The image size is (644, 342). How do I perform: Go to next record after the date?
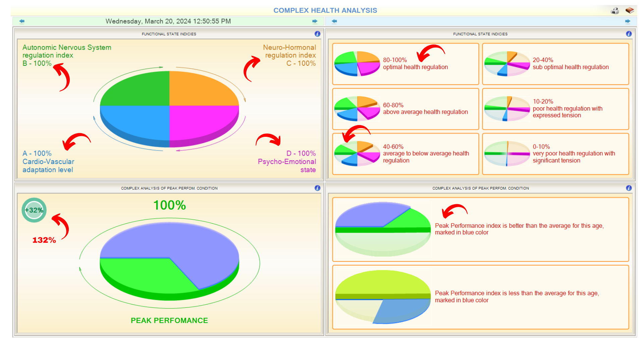tap(315, 21)
